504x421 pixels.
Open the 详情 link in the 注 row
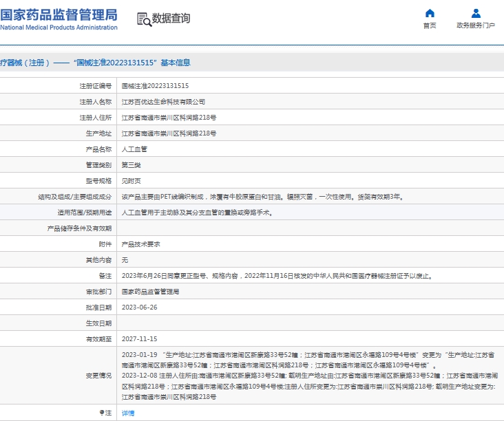tap(128, 413)
